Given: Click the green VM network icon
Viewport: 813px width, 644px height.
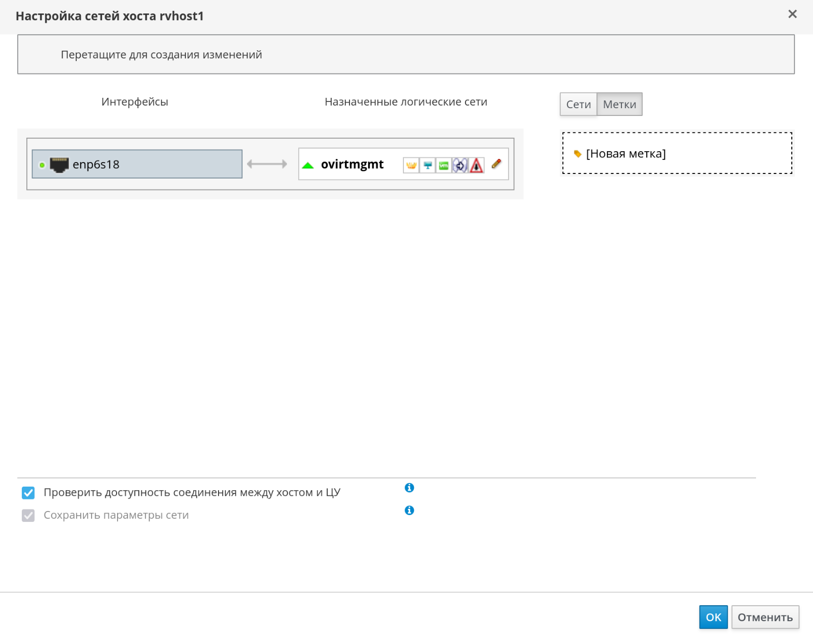Looking at the screenshot, I should pyautogui.click(x=444, y=165).
